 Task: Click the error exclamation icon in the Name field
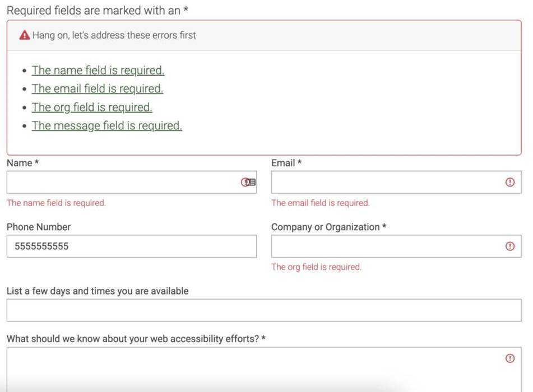[x=245, y=182]
